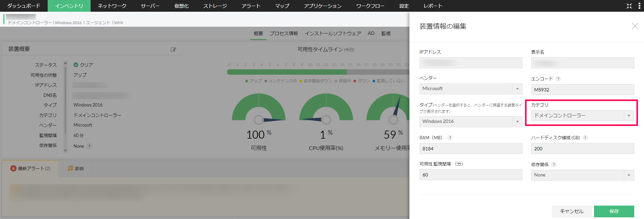Screen dimensions: 644x219
Task: Click the 表示名 input field
Action: point(583,63)
